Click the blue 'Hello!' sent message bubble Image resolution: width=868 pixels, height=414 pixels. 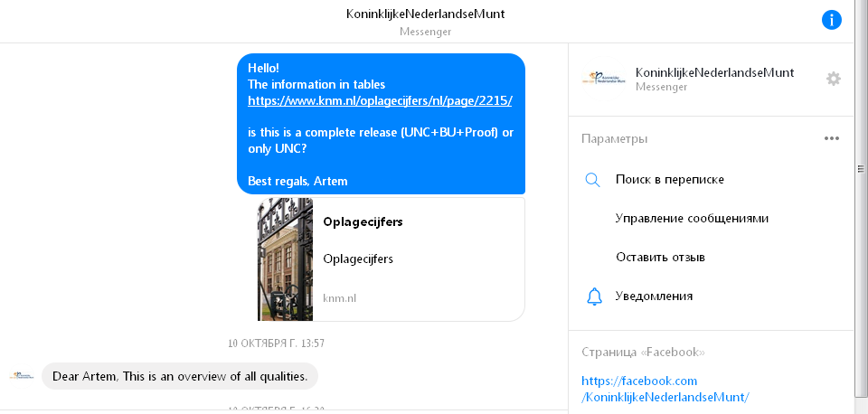[x=381, y=124]
